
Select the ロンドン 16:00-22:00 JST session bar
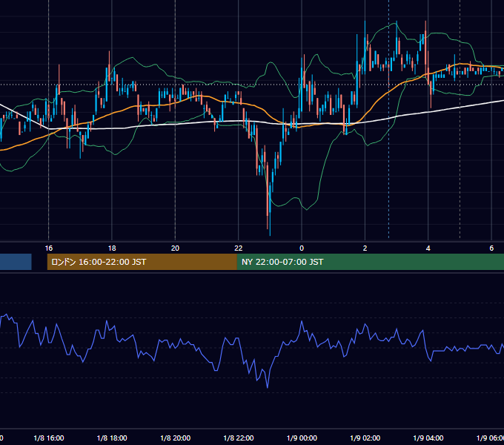[x=142, y=262]
